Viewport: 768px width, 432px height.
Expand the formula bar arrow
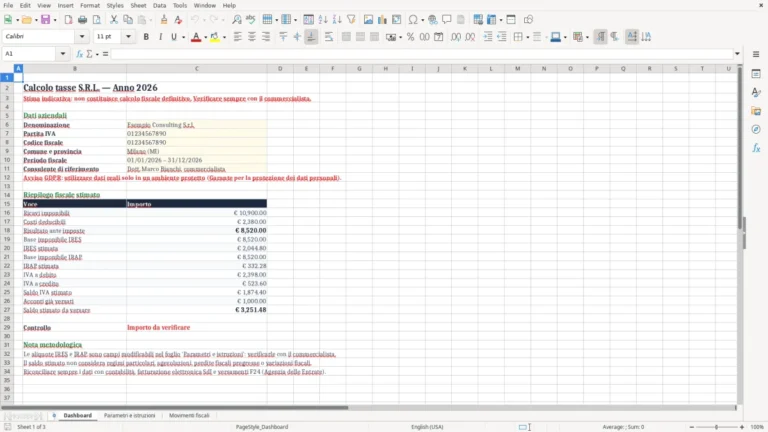[x=737, y=54]
